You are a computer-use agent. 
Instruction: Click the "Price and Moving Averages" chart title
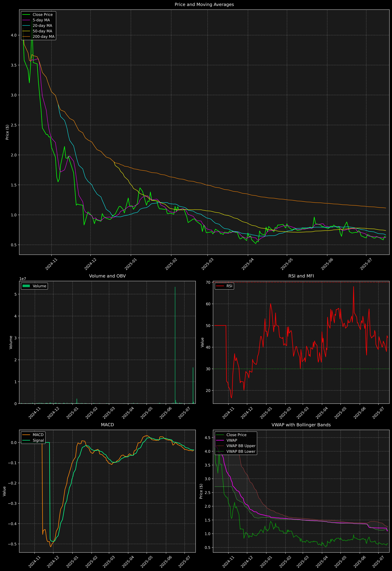(x=204, y=4)
